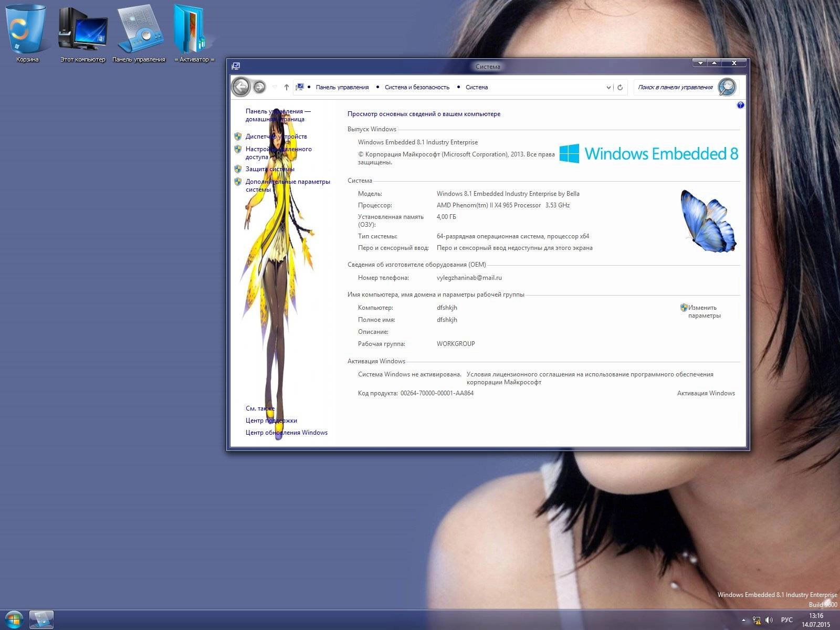Open help question mark icon
840x630 pixels.
740,105
